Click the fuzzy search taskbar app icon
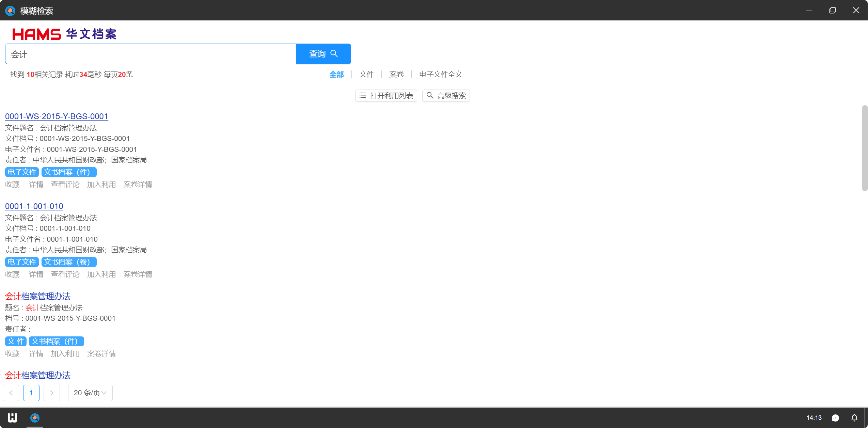Viewport: 868px width, 428px height. click(35, 417)
